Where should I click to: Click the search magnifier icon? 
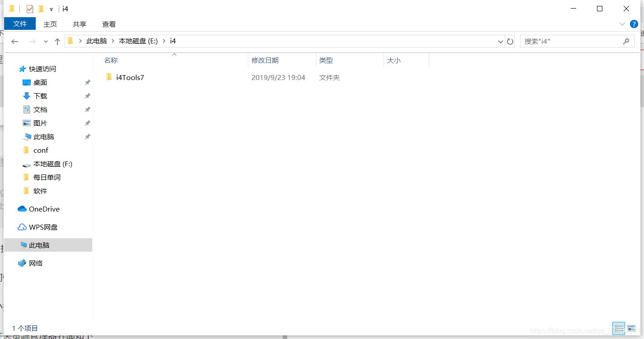click(x=626, y=41)
